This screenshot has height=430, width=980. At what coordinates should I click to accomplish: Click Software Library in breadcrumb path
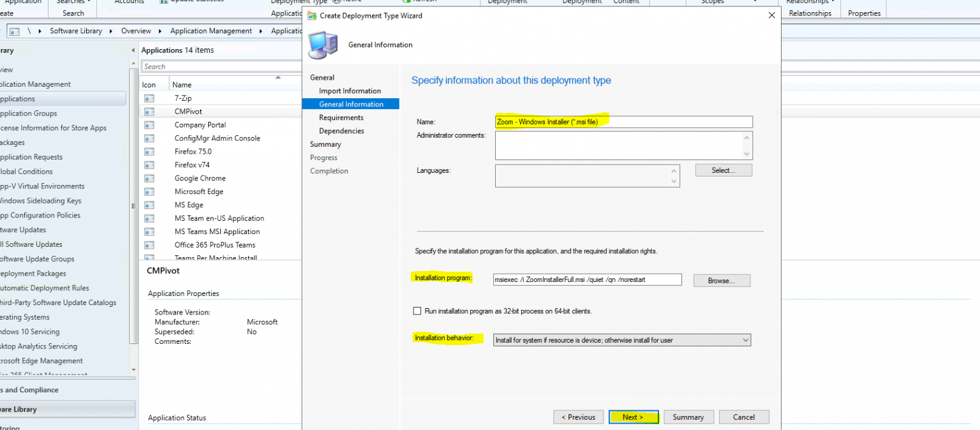coord(76,31)
